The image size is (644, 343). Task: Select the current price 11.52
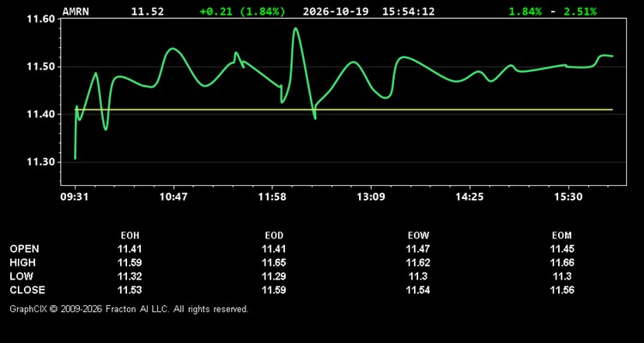click(148, 11)
